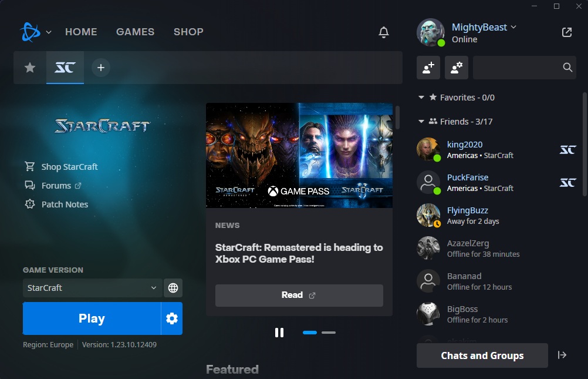Open FlyingBuzz friend entry
This screenshot has width=588, height=379.
tap(496, 216)
